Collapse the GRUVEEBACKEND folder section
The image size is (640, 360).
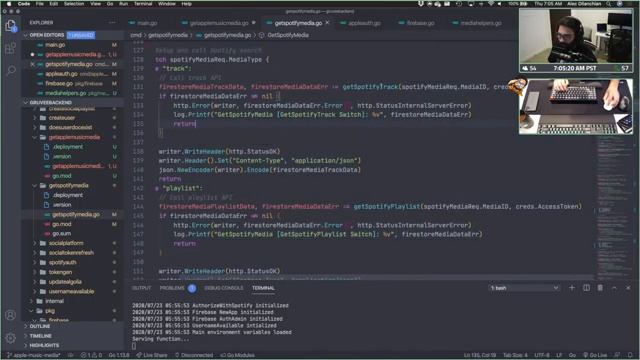coord(26,102)
